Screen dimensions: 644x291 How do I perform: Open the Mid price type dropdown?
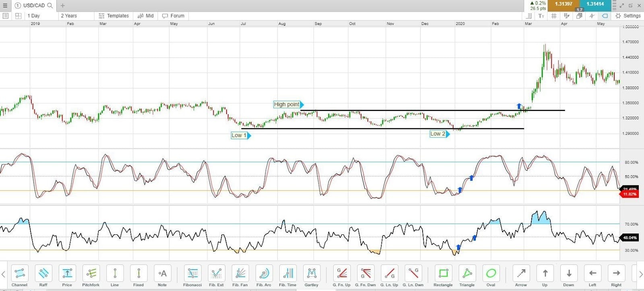tap(146, 16)
